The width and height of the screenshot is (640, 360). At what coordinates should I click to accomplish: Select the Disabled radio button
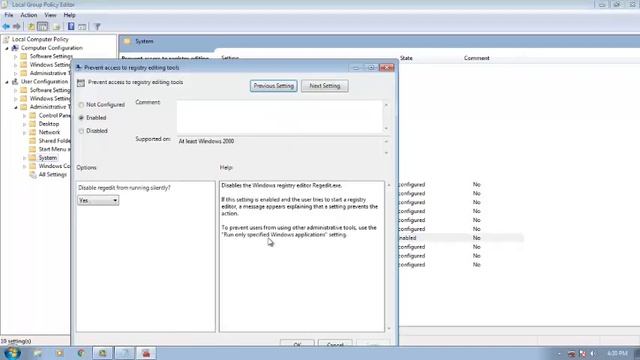pyautogui.click(x=81, y=131)
